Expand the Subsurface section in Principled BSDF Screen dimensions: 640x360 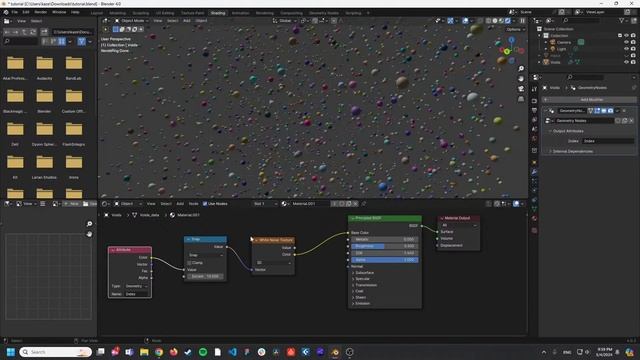coord(363,273)
